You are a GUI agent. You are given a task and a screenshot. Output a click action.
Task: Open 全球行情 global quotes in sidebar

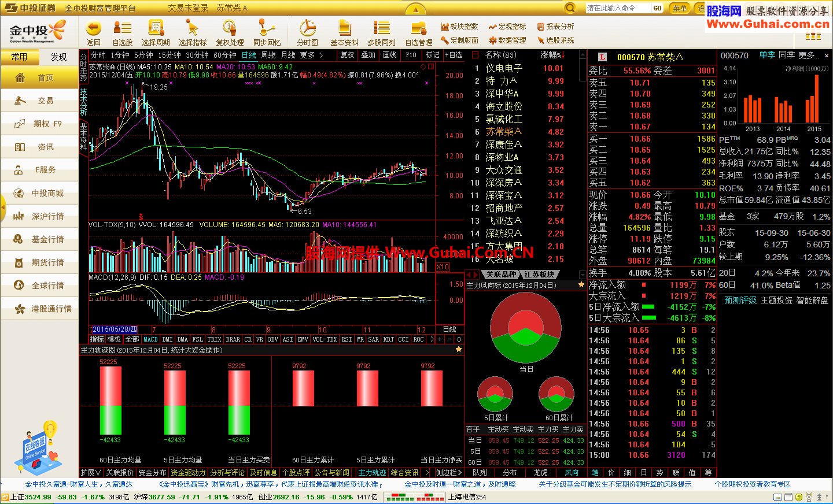39,286
